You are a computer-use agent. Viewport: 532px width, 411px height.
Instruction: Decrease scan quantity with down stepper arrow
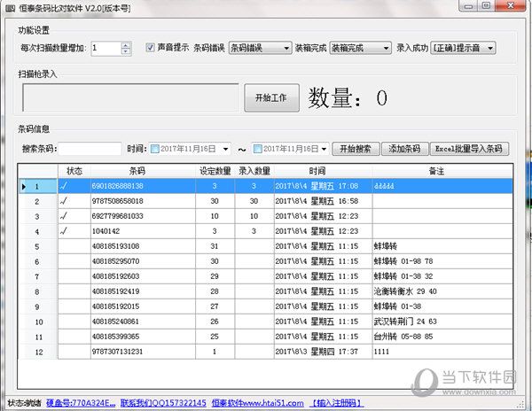(126, 51)
